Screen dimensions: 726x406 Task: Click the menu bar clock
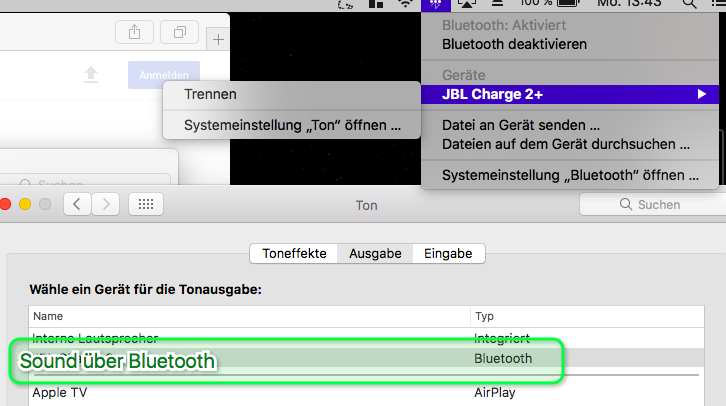[629, 4]
